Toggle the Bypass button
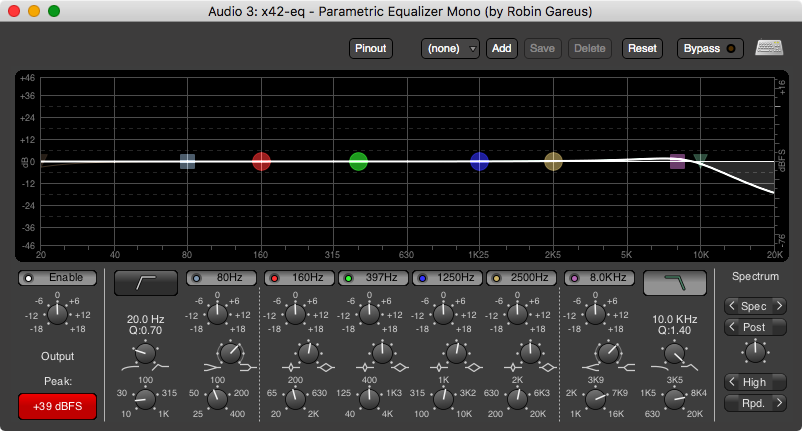Viewport: 802px width, 431px height. tap(710, 48)
